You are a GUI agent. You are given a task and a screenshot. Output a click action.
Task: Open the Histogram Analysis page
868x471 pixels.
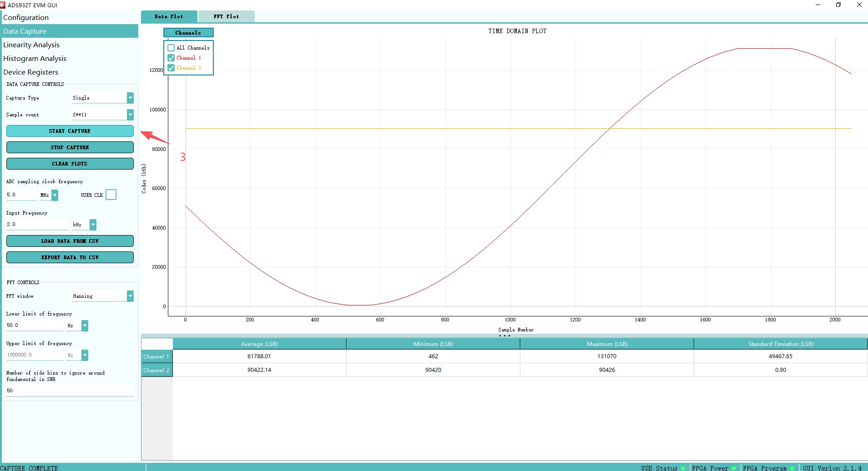(x=35, y=58)
